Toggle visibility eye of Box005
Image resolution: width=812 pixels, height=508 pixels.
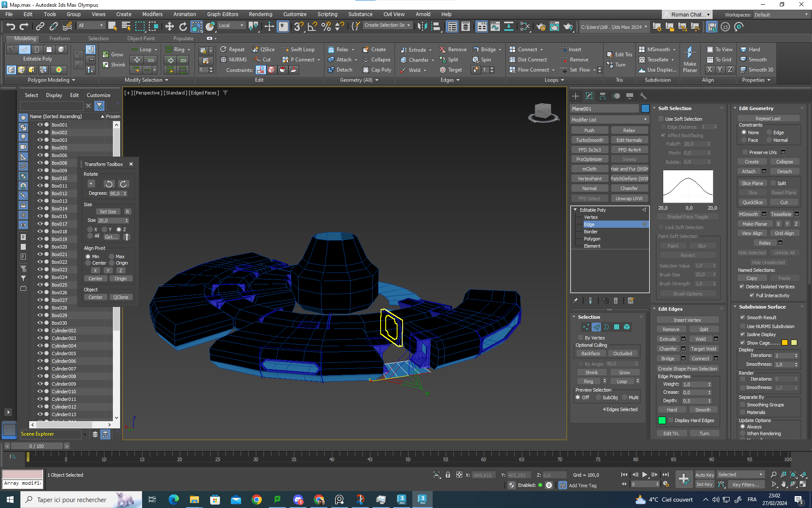point(40,148)
